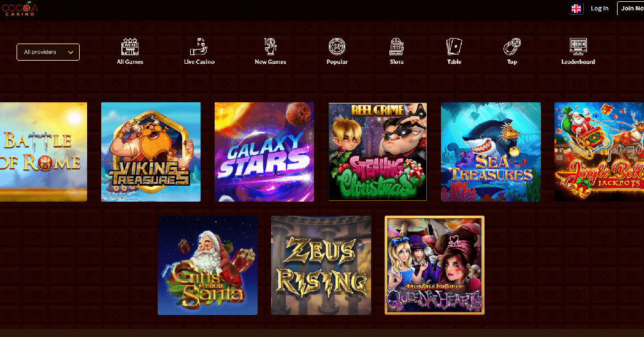Click the Log In link
Image resolution: width=644 pixels, height=337 pixels.
coord(599,8)
